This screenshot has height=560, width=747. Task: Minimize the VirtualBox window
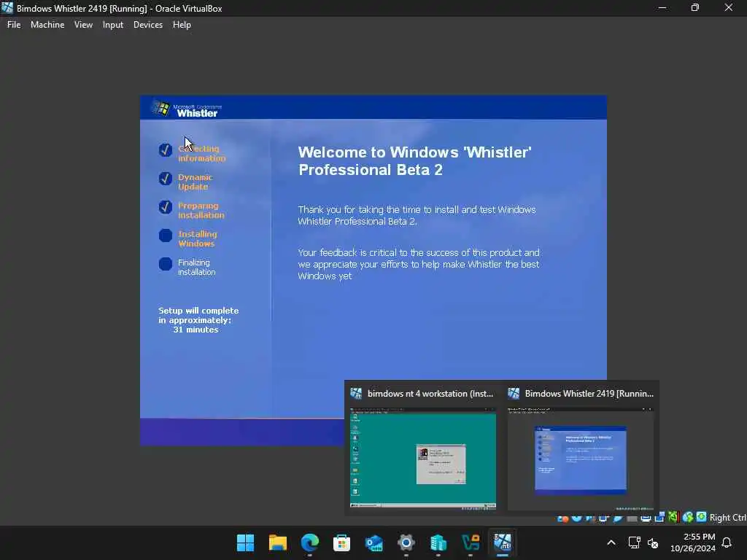662,8
